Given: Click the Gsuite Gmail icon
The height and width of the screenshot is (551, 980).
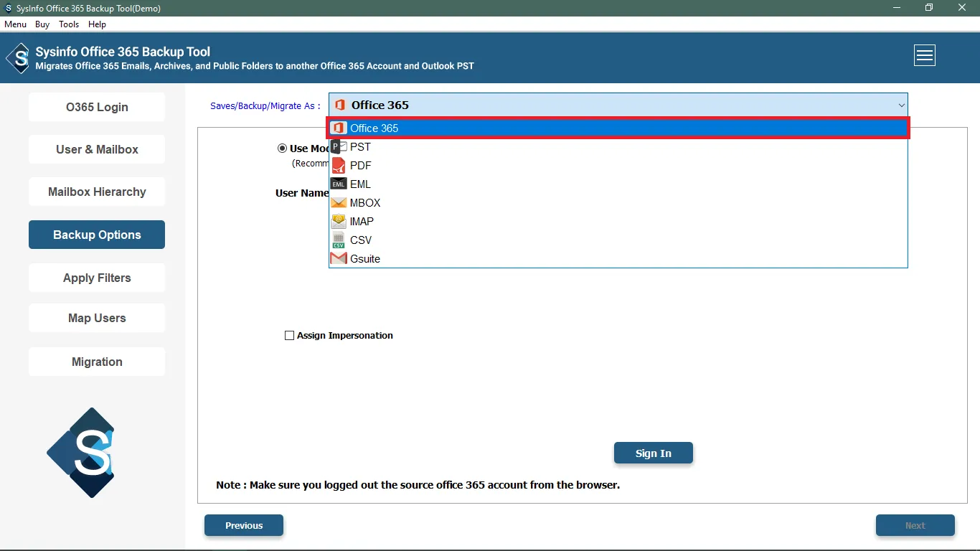Looking at the screenshot, I should (x=339, y=259).
